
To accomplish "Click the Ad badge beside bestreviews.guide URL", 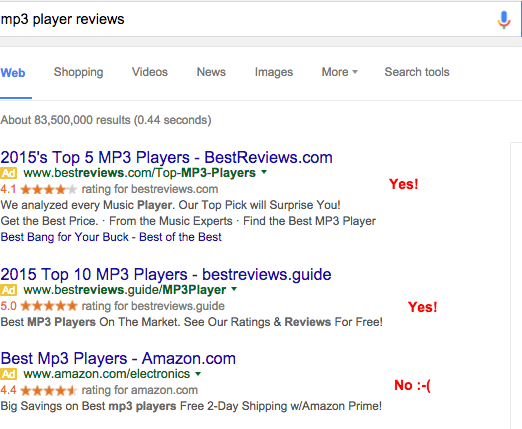I will tap(9, 290).
